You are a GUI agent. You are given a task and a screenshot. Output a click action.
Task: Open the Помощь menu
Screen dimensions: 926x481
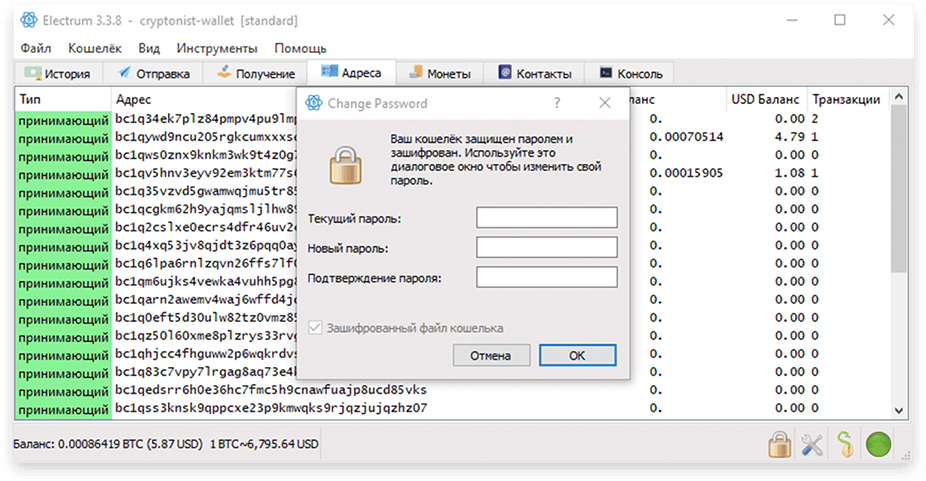(x=300, y=48)
